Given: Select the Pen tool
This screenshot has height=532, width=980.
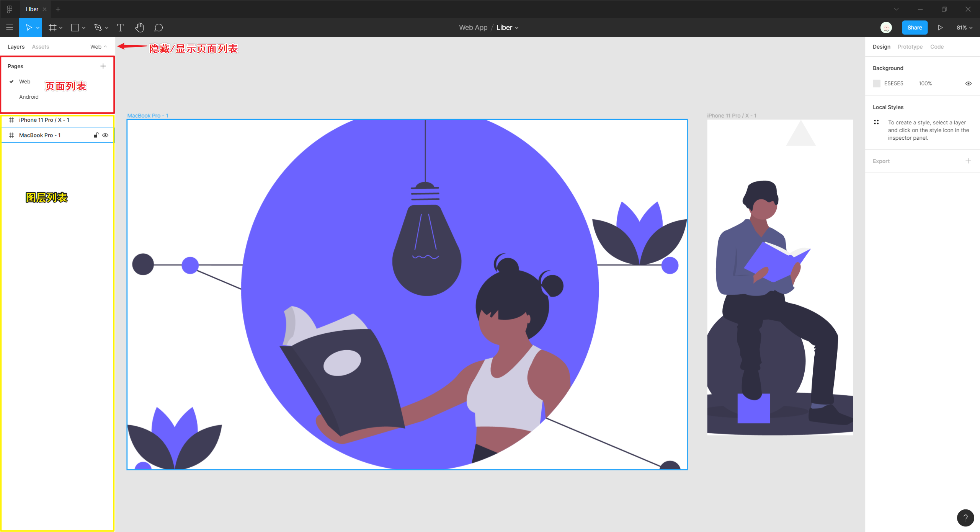Looking at the screenshot, I should point(98,28).
